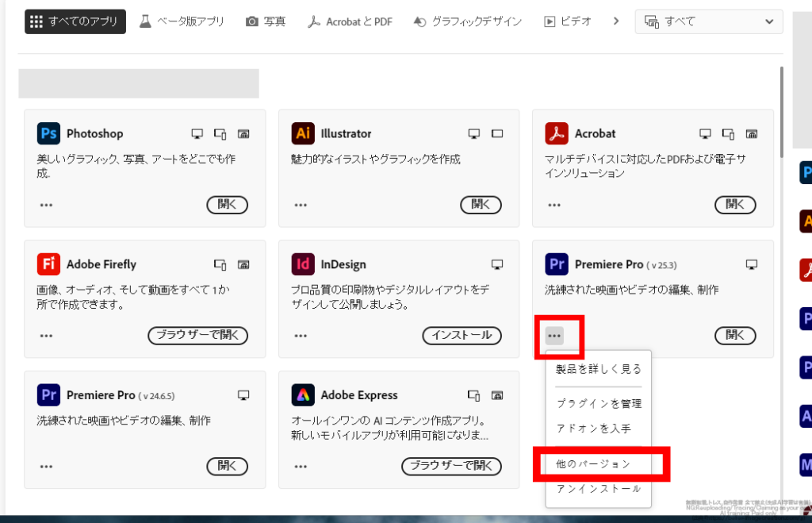This screenshot has width=812, height=523.
Task: Open Adobe Firefly with ブラウザーで開く button
Action: [197, 336]
